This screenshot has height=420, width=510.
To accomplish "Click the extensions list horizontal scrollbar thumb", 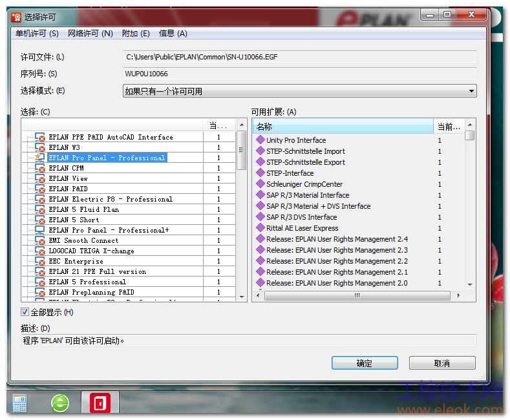I will pyautogui.click(x=357, y=295).
